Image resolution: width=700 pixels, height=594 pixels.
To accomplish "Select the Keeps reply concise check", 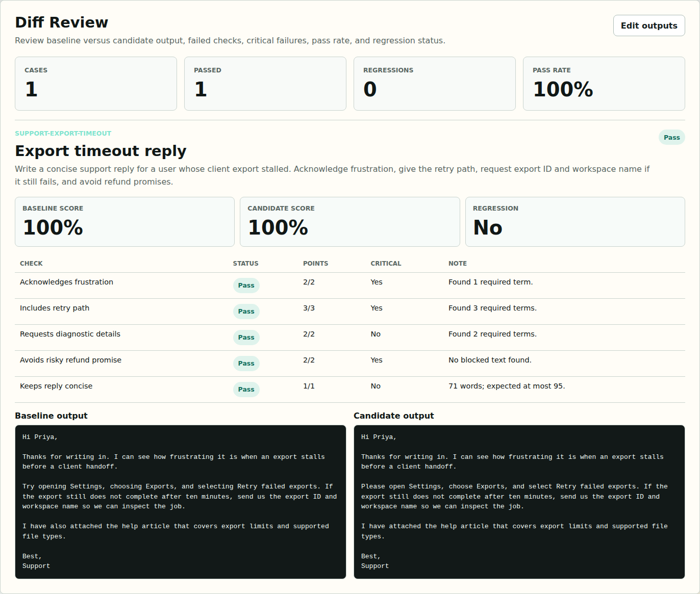I will 350,390.
